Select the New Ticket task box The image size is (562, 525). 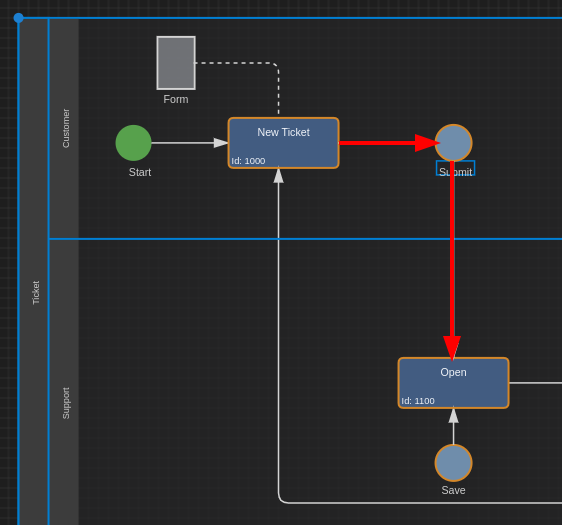pyautogui.click(x=284, y=143)
